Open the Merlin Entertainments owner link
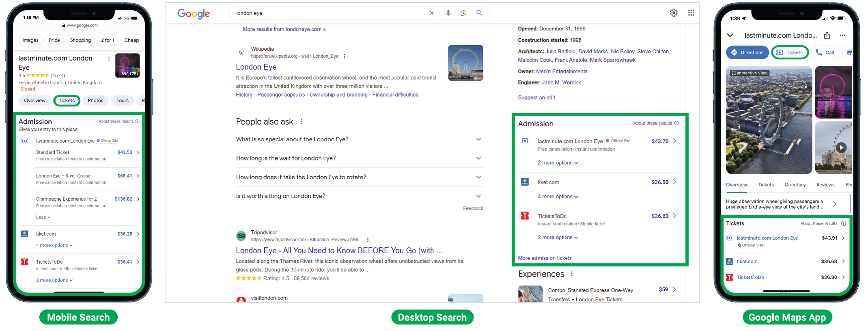The image size is (868, 331). point(562,71)
